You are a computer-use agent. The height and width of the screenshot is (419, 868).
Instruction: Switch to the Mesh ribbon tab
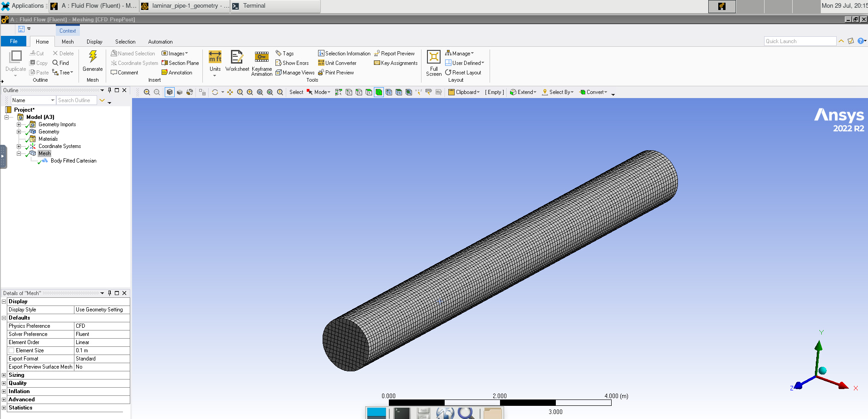click(68, 42)
